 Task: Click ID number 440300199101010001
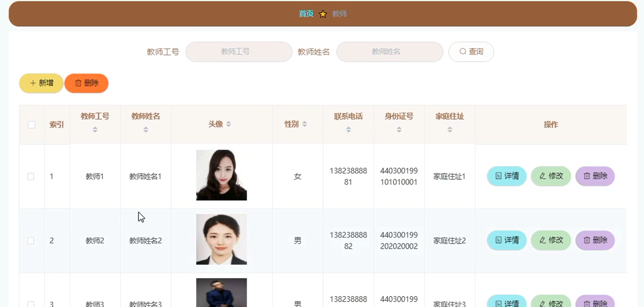(399, 176)
